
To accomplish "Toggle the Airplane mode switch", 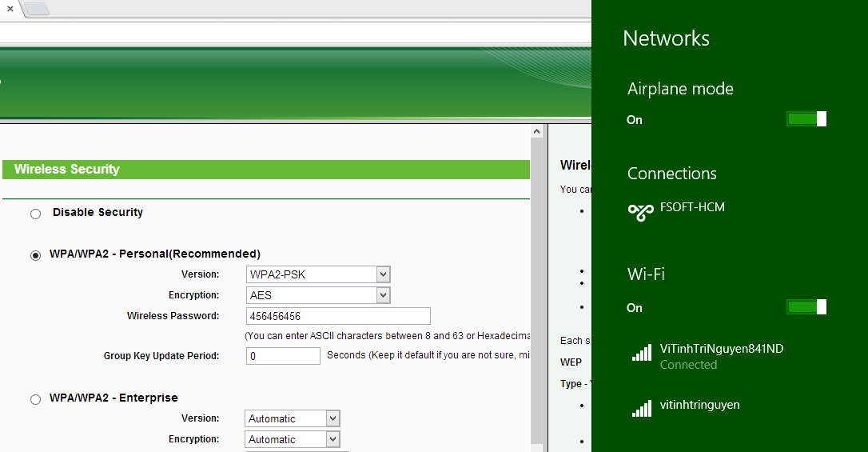I will pyautogui.click(x=806, y=119).
